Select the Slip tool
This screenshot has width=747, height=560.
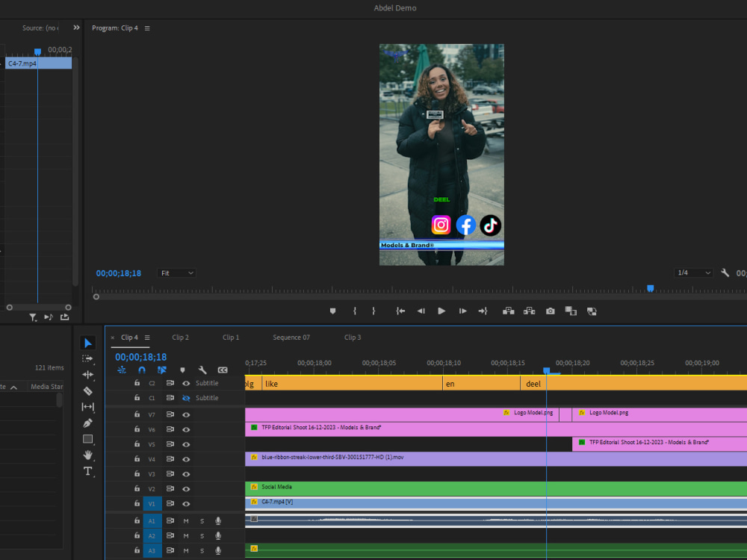coord(87,407)
